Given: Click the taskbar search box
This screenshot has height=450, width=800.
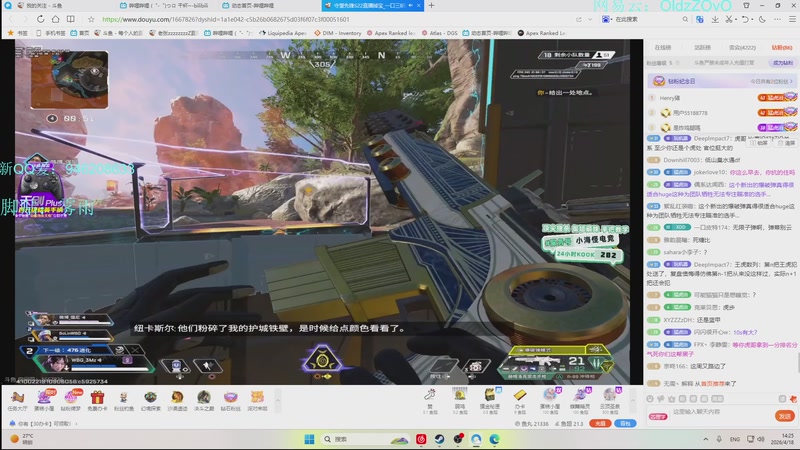Looking at the screenshot, I should (x=366, y=439).
